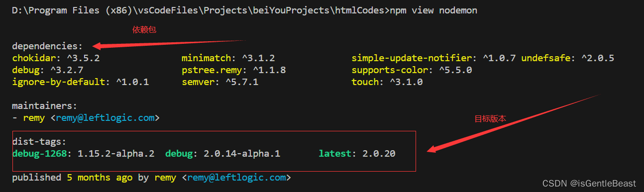Select the minimatch dependency name
Image resolution: width=644 pixels, height=192 pixels.
coord(205,58)
